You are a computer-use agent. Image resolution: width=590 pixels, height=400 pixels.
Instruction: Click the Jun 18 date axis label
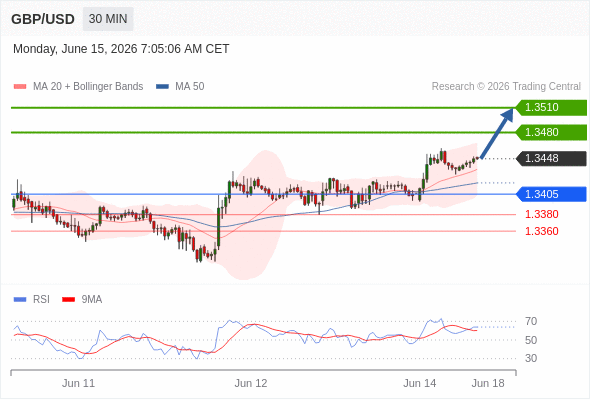click(x=488, y=383)
